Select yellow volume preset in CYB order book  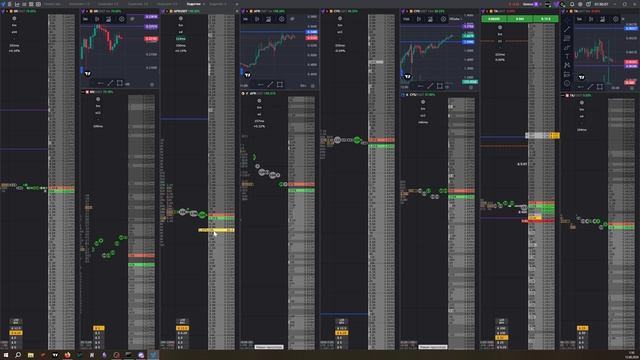(341, 333)
